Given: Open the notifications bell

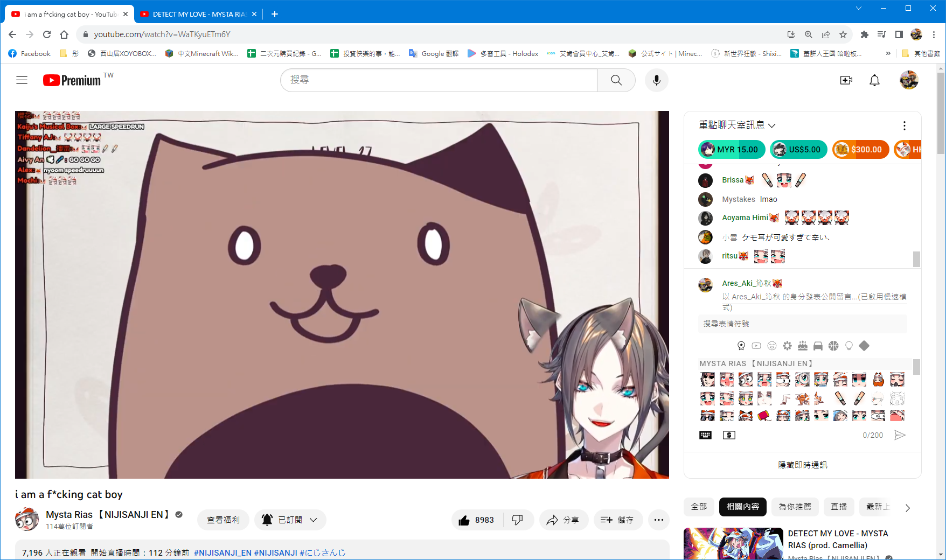Looking at the screenshot, I should [x=874, y=80].
